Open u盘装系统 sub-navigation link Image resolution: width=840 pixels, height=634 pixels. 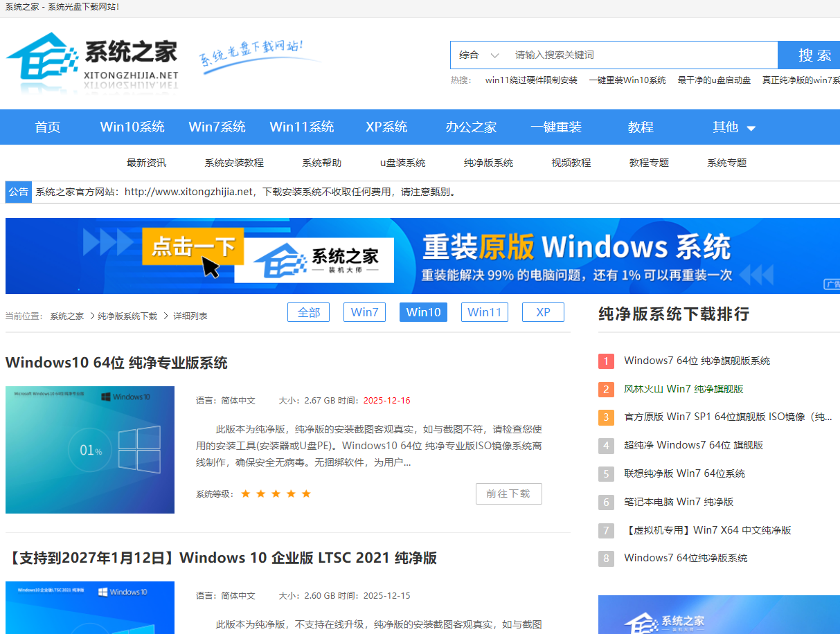tap(403, 163)
